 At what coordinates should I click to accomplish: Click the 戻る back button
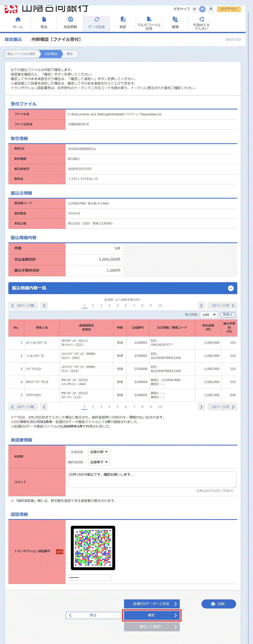pos(93,615)
